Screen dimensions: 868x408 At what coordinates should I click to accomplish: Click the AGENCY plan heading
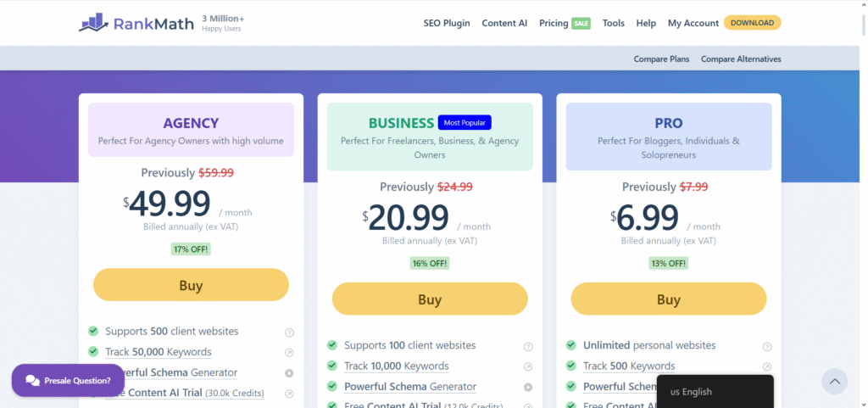coord(191,123)
